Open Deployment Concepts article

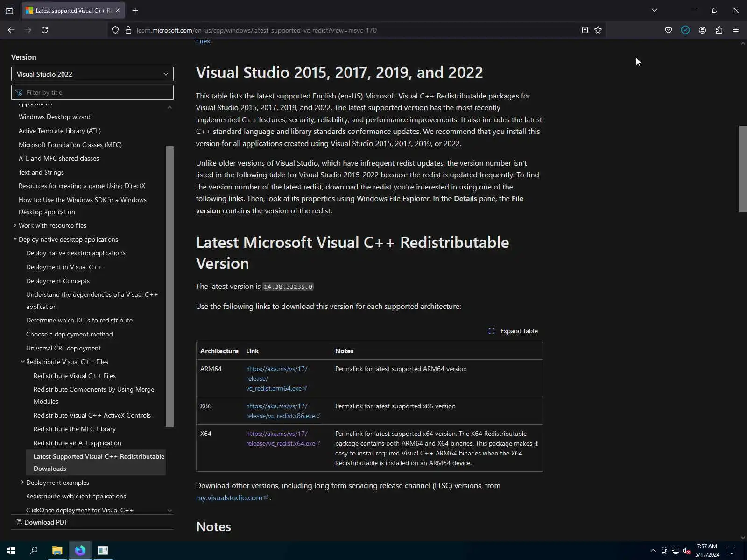pos(58,281)
